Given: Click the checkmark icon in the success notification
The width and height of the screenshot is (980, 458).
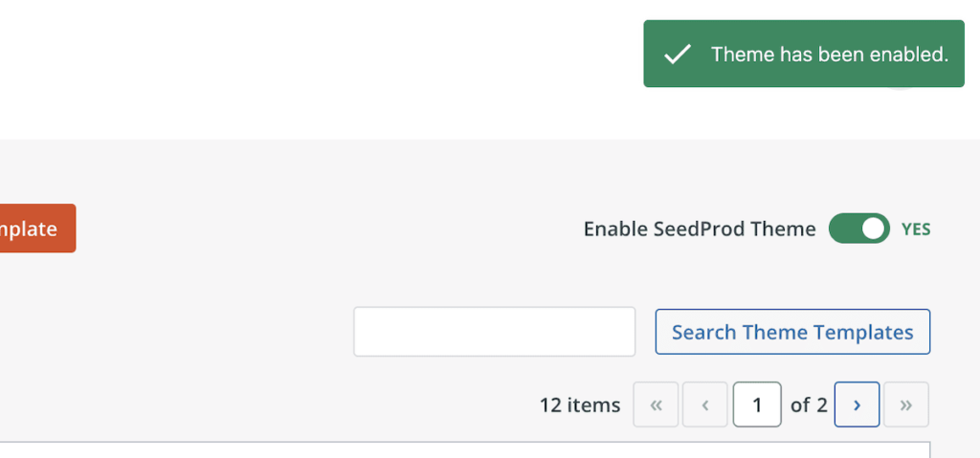Looking at the screenshot, I should pos(678,55).
